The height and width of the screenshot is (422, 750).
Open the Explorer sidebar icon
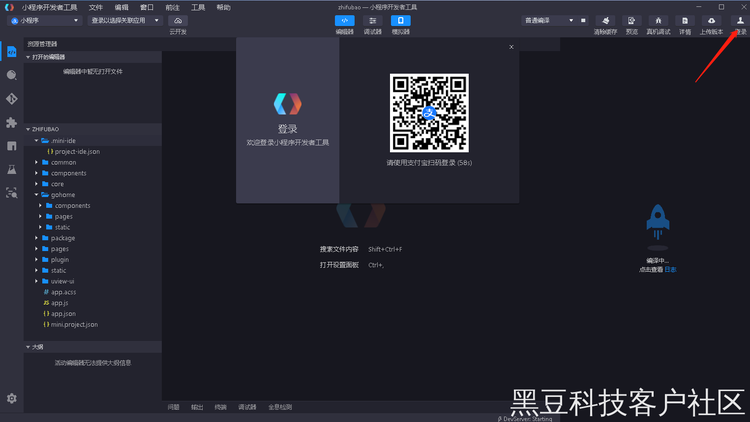point(11,52)
